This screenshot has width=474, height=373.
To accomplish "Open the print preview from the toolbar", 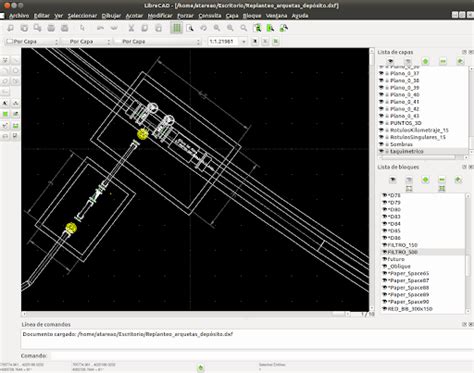I will [65, 28].
